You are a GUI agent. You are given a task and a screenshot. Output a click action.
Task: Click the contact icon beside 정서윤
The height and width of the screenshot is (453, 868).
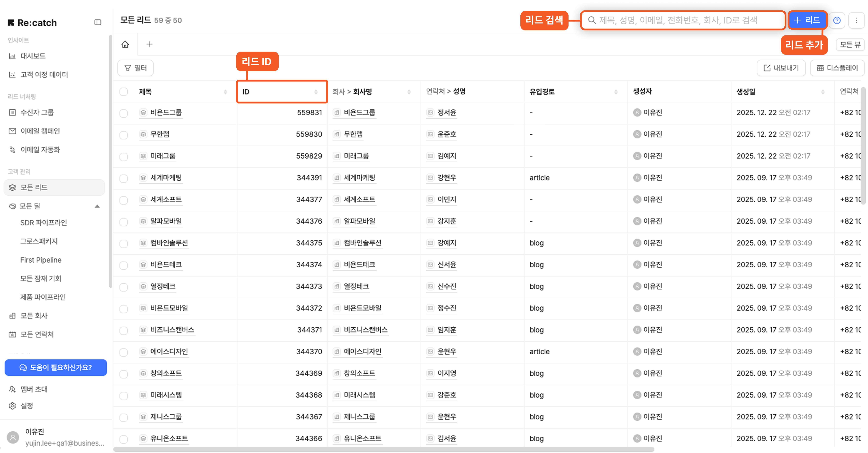pos(430,113)
